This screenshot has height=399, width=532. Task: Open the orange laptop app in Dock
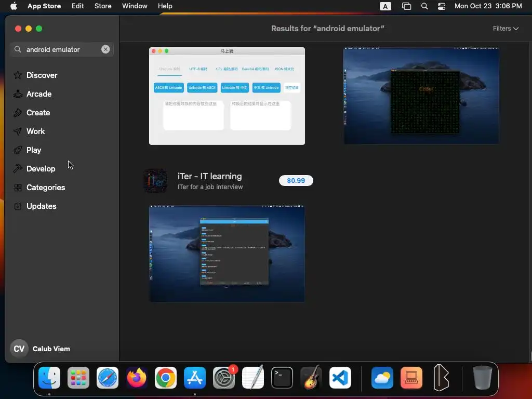pyautogui.click(x=411, y=378)
